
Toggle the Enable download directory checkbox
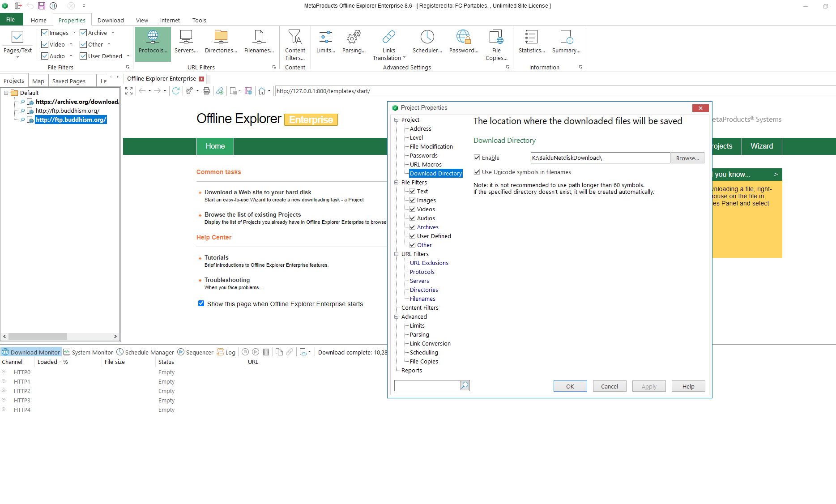pyautogui.click(x=477, y=158)
